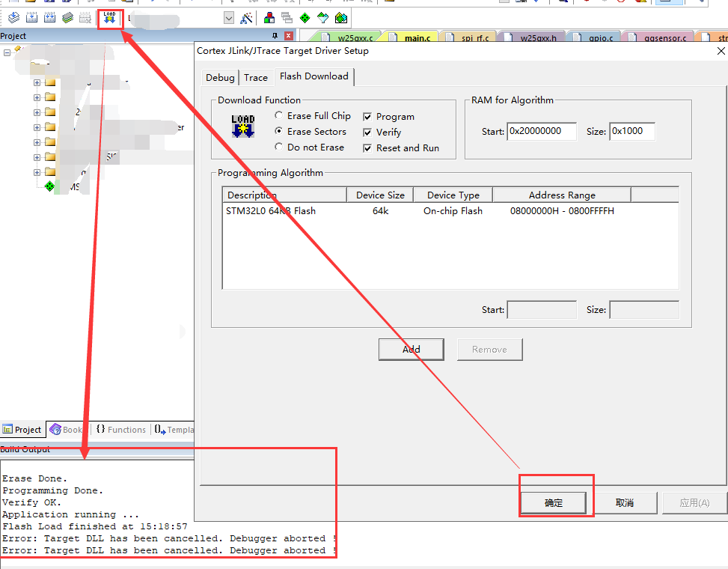The width and height of the screenshot is (728, 569).
Task: Expand the first project group folder
Action: (x=37, y=82)
